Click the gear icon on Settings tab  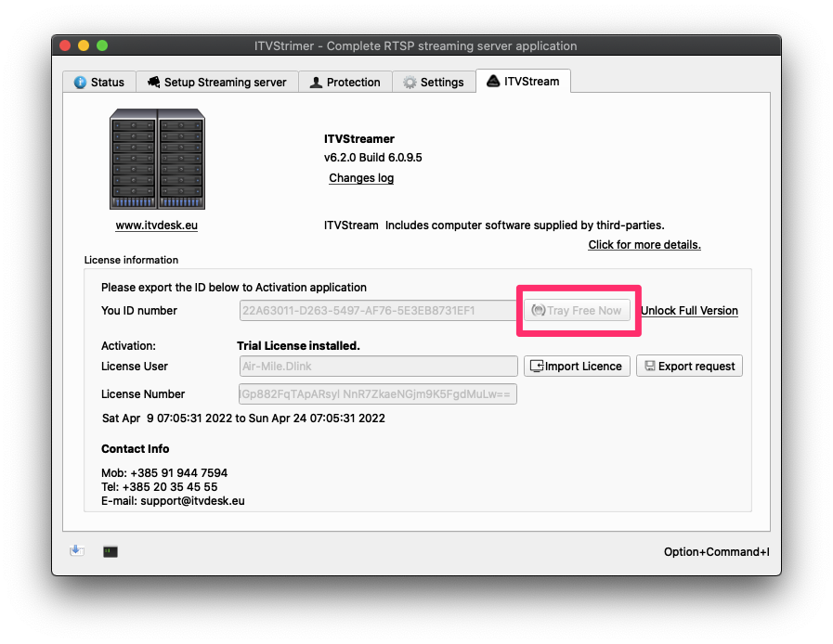tap(410, 83)
